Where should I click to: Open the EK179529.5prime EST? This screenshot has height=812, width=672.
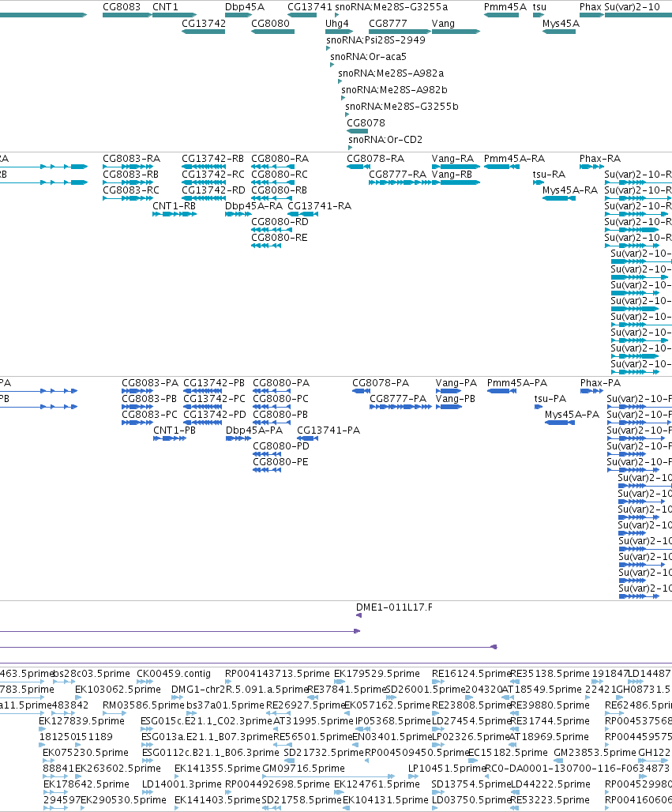tap(340, 682)
